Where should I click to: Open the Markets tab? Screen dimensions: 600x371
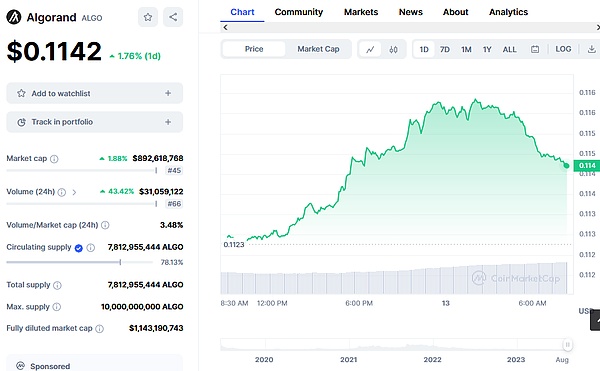361,12
